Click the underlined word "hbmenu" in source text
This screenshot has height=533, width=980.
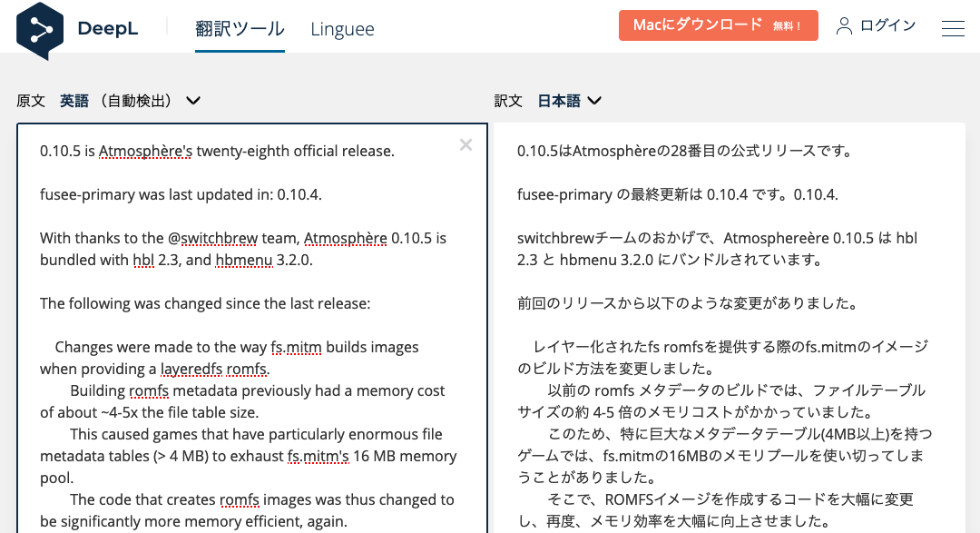tap(244, 261)
